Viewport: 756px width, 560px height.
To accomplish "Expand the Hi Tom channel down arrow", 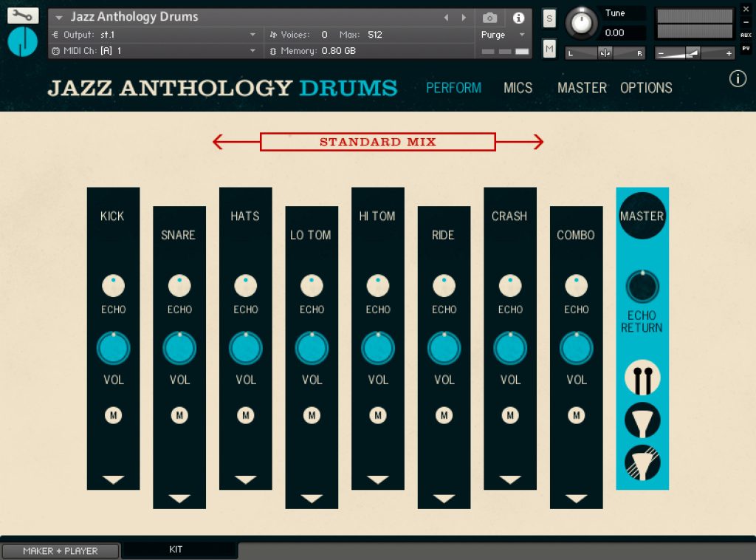I will click(x=378, y=479).
